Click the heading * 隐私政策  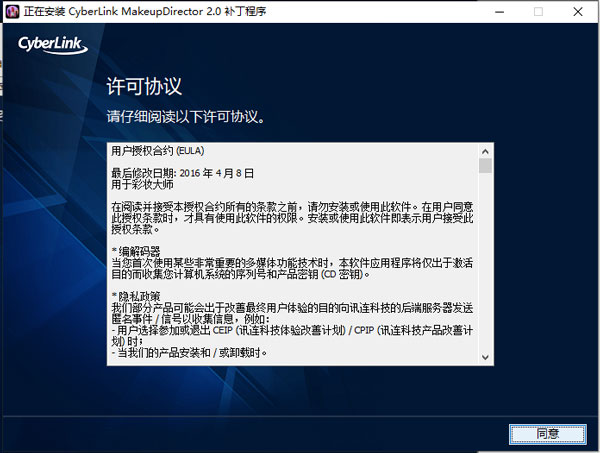coord(136,297)
